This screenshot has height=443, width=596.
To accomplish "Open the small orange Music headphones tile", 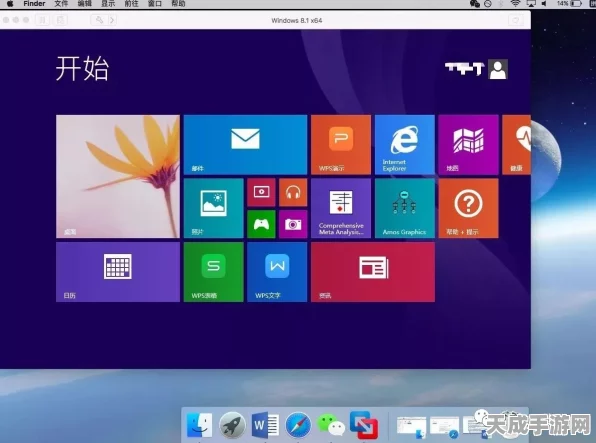I will [293, 192].
